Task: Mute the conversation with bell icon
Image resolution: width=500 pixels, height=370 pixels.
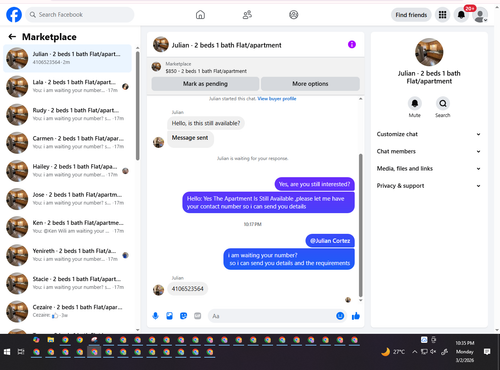Action: (x=415, y=104)
